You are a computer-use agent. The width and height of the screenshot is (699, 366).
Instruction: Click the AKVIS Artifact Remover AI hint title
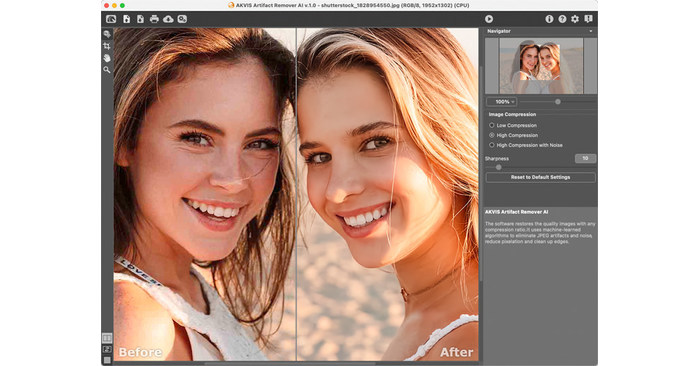pyautogui.click(x=516, y=212)
